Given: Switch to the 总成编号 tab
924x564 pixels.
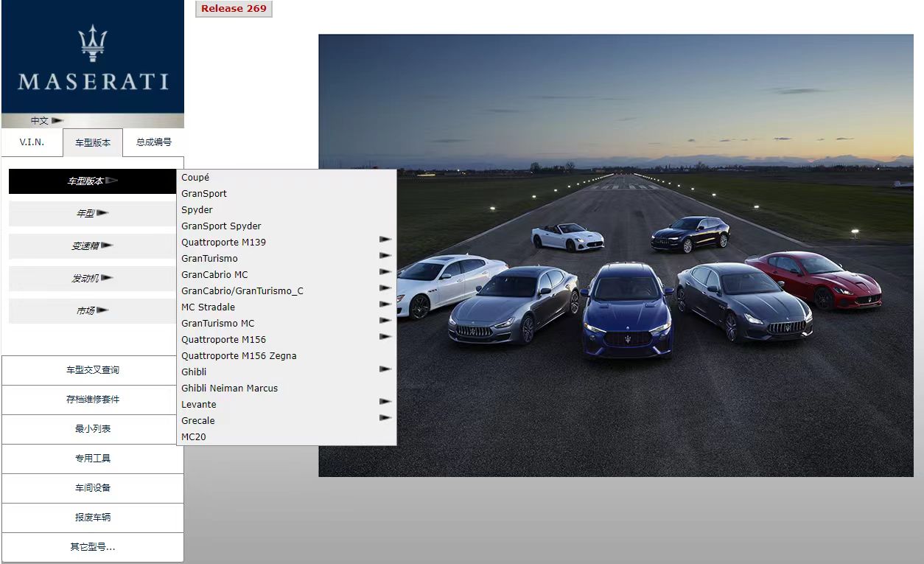Looking at the screenshot, I should coord(153,142).
